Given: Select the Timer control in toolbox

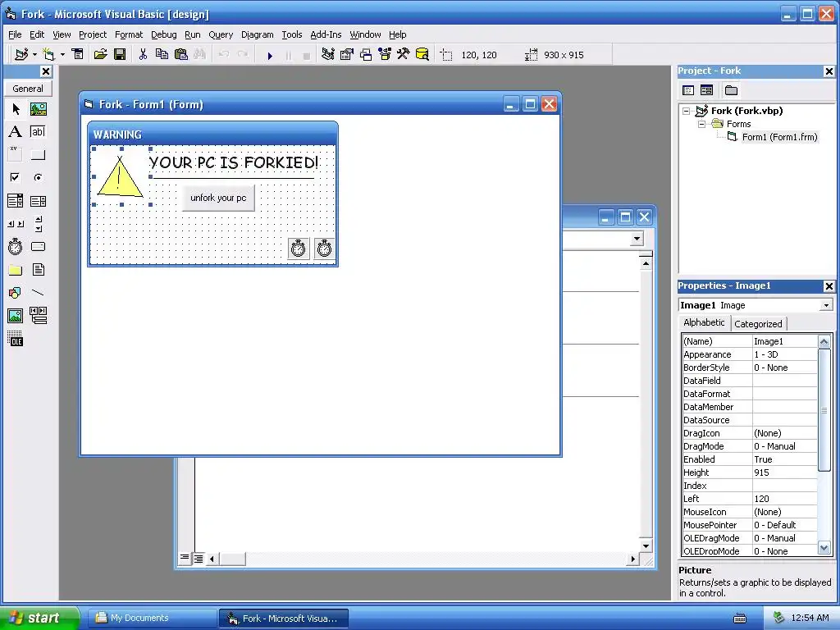Looking at the screenshot, I should click(16, 246).
